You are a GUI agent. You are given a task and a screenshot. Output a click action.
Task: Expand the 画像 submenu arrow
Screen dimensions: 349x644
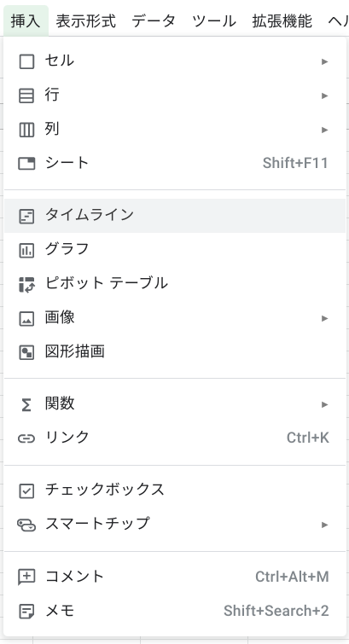click(x=325, y=318)
